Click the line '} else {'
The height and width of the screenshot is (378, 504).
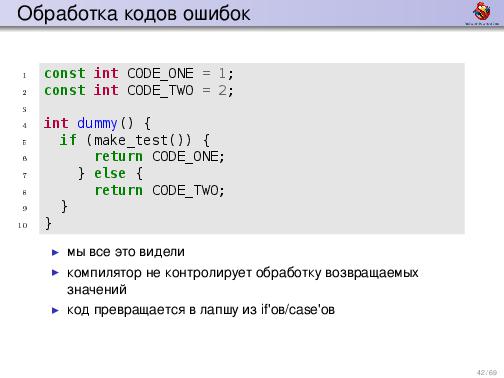[110, 174]
